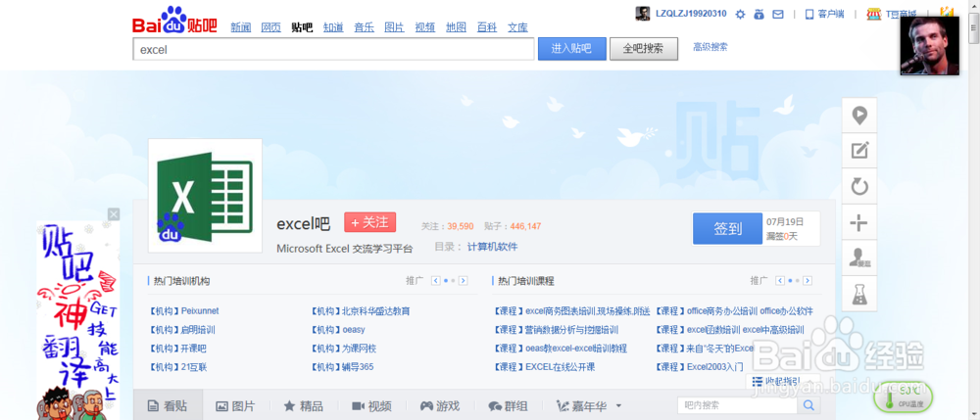Image resolution: width=980 pixels, height=420 pixels.
Task: Focus the main search box containing excel
Action: click(x=334, y=49)
